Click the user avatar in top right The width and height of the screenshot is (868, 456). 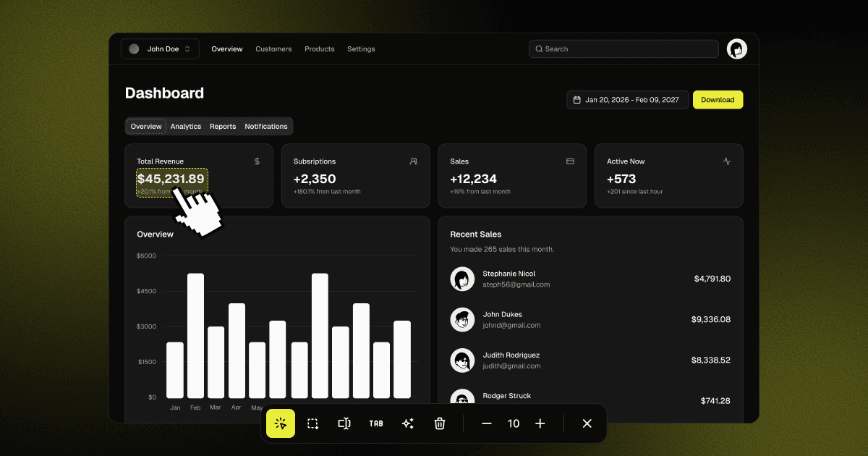(737, 49)
